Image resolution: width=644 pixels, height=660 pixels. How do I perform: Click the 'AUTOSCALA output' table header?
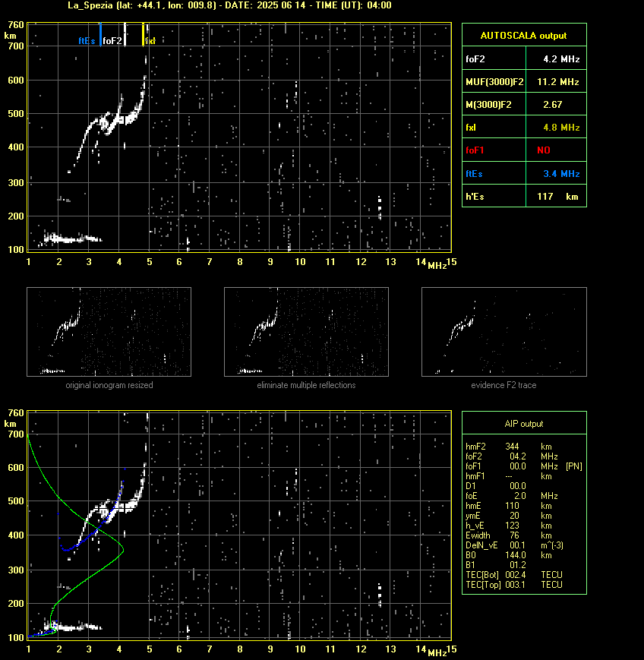coord(524,36)
